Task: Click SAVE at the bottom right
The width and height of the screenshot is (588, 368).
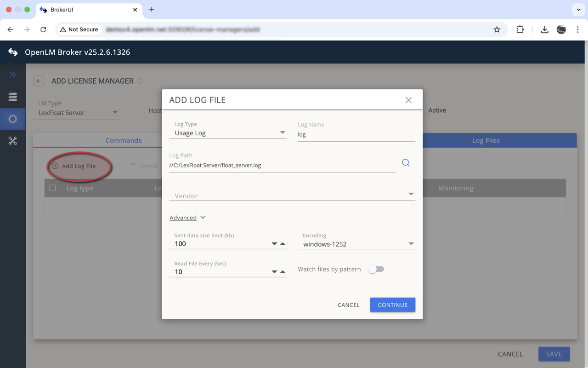Action: (554, 354)
